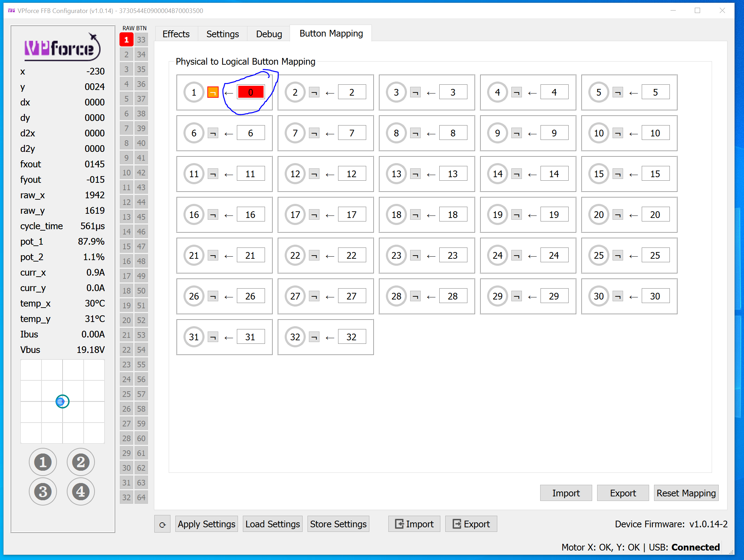
Task: Click the physical button field for logical 20
Action: 655,215
